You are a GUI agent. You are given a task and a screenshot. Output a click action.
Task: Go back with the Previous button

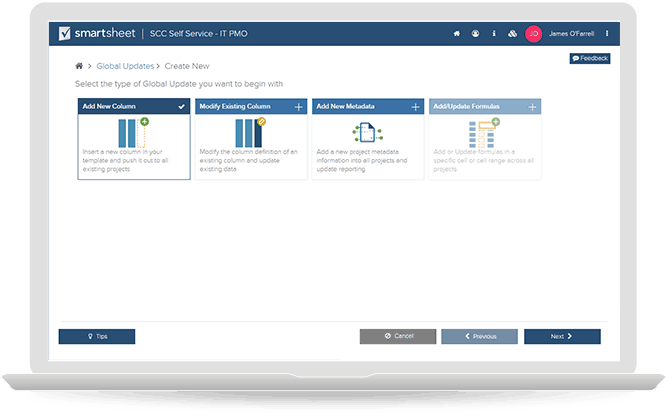click(479, 336)
